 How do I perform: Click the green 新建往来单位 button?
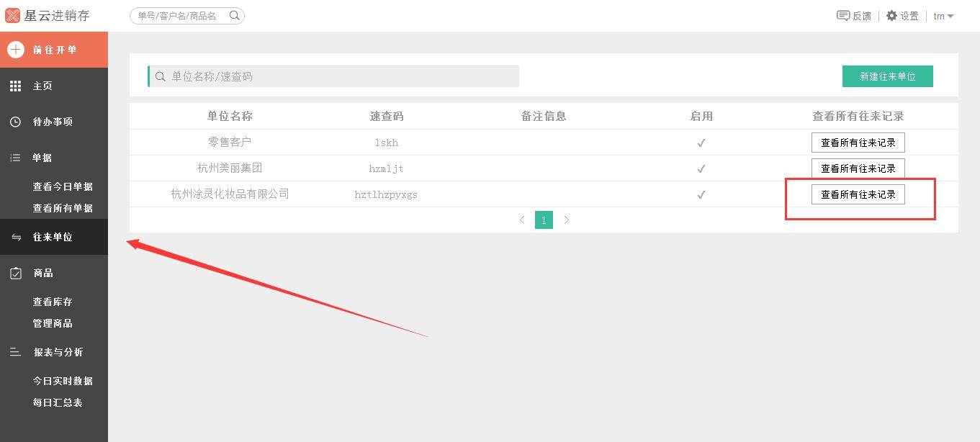[x=887, y=76]
